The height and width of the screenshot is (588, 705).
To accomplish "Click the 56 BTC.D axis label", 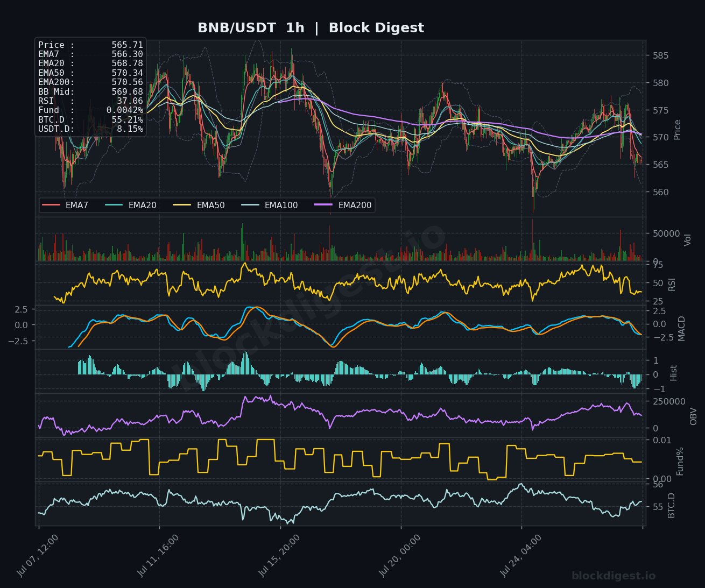I will [x=658, y=485].
